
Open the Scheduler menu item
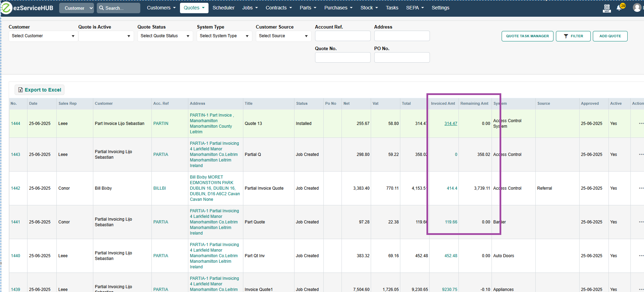(223, 8)
